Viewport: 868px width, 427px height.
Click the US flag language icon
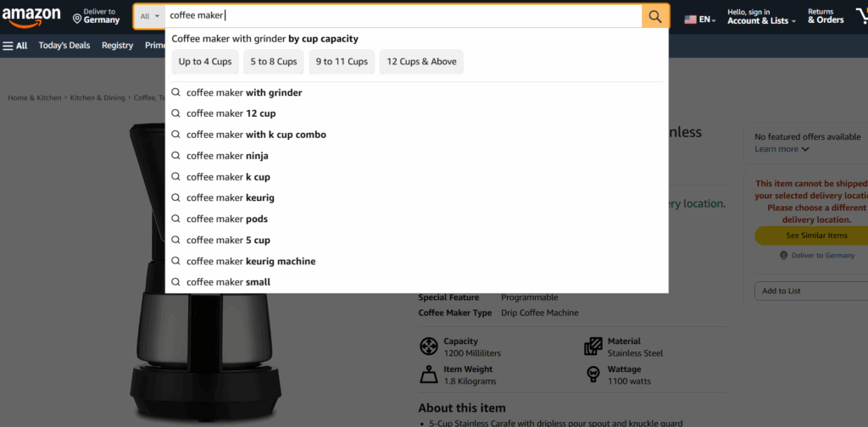tap(690, 19)
